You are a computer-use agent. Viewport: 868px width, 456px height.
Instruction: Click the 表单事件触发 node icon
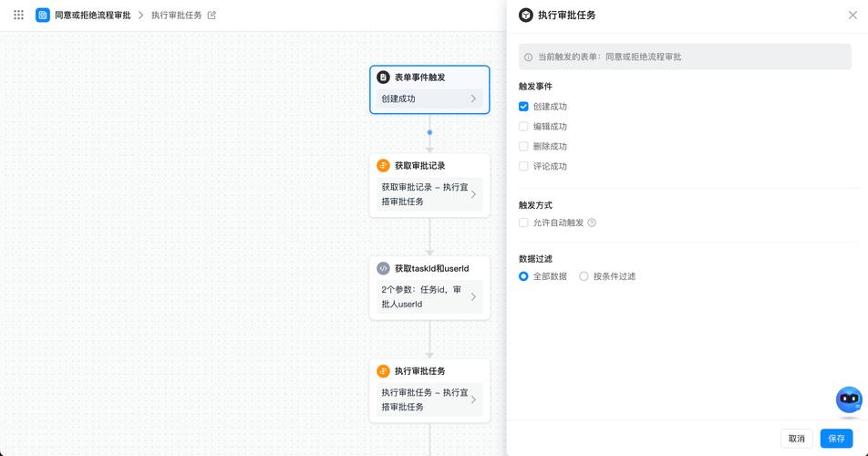(383, 78)
